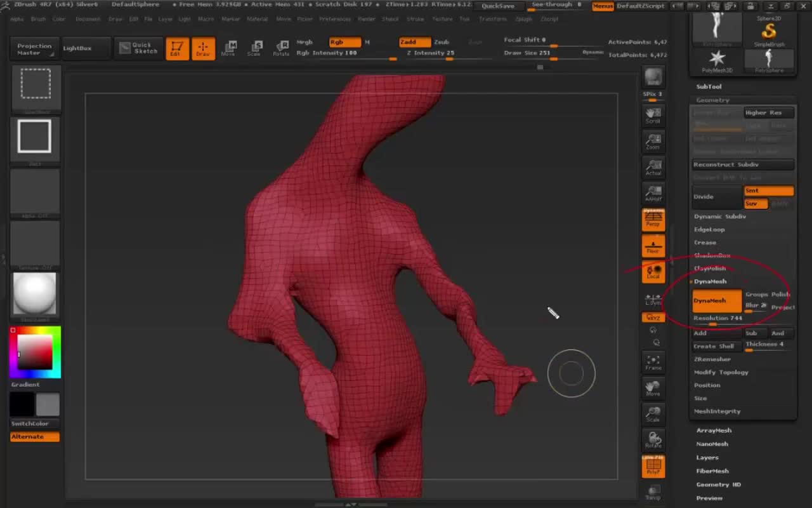Image resolution: width=812 pixels, height=508 pixels.
Task: Expand the ZRemesher section
Action: 712,359
